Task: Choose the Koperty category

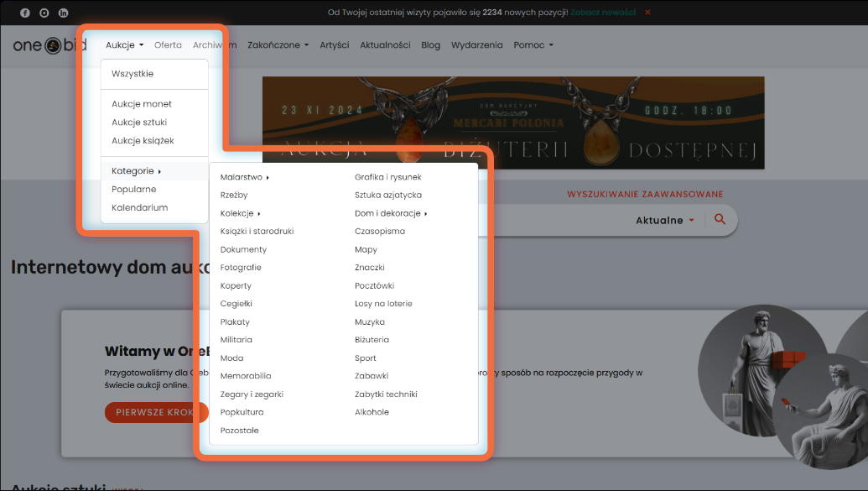Action: pos(236,285)
